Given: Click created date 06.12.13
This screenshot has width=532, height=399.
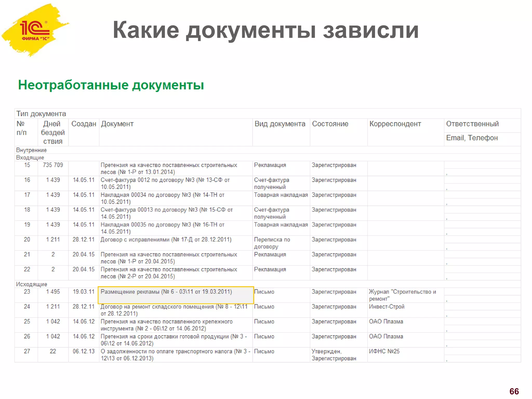Looking at the screenshot, I should 83,351.
